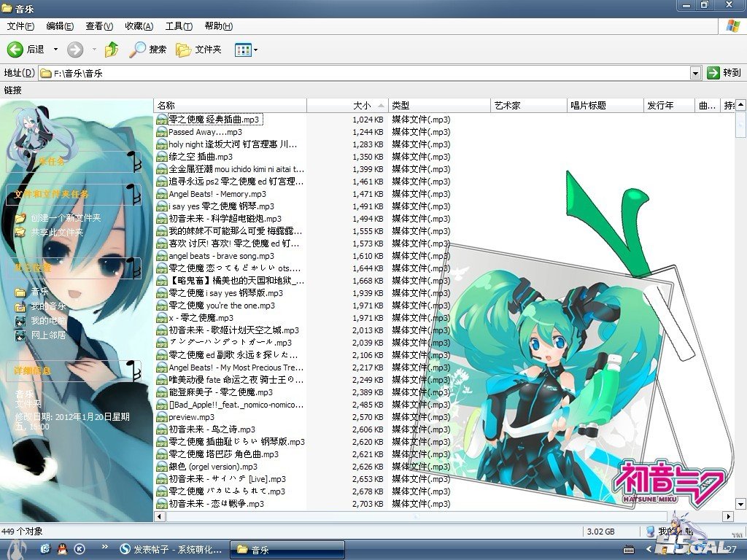747x560 pixels.
Task: Click the 音乐 taskbar button
Action: pos(287,550)
